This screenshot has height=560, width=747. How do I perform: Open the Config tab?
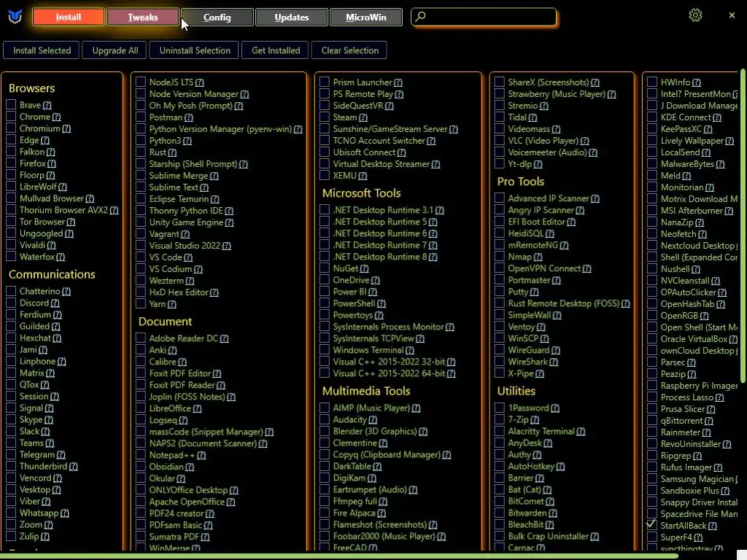(217, 17)
